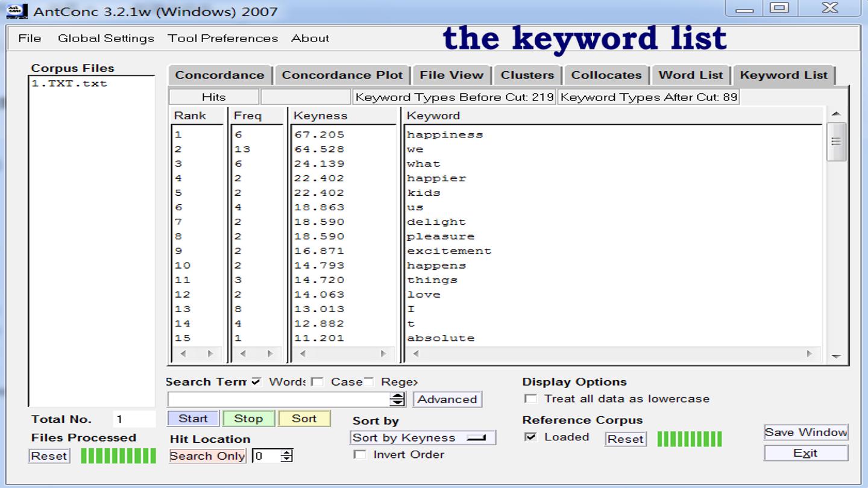Click the Search Only button
Image resolution: width=868 pixels, height=488 pixels.
click(x=207, y=456)
